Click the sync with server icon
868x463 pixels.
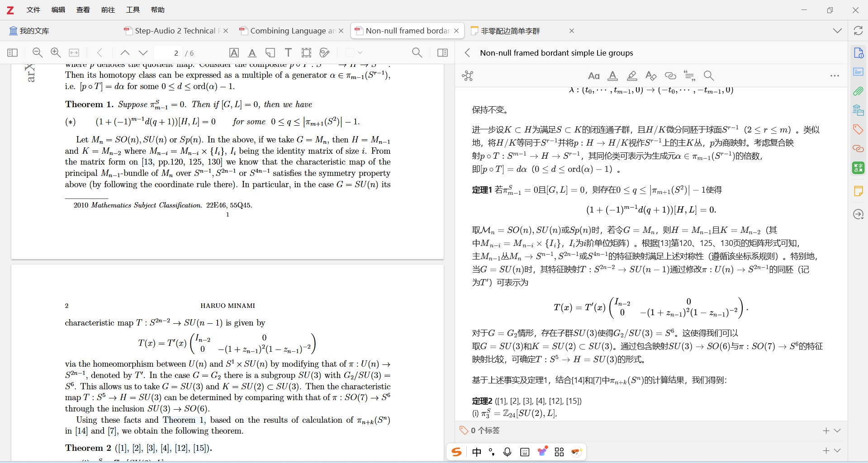[858, 31]
